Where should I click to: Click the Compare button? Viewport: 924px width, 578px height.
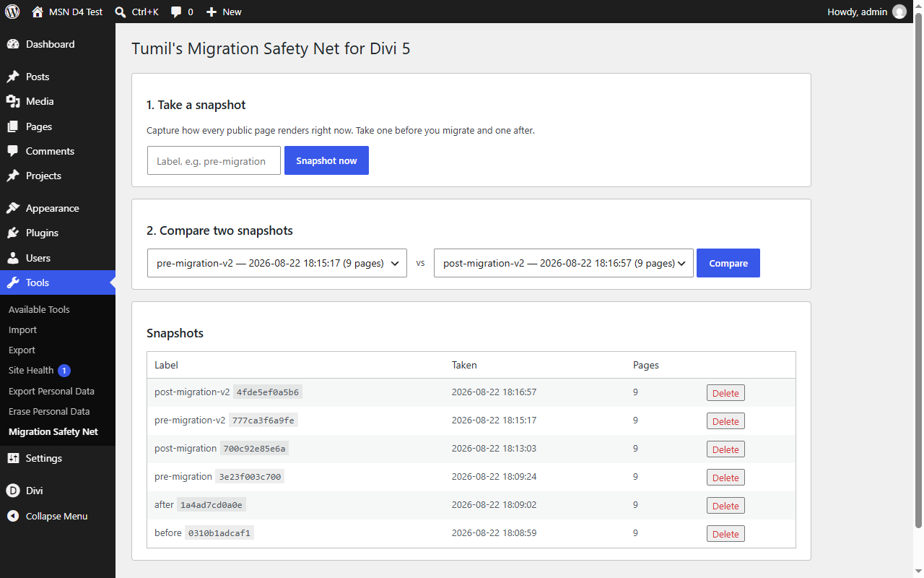tap(728, 263)
